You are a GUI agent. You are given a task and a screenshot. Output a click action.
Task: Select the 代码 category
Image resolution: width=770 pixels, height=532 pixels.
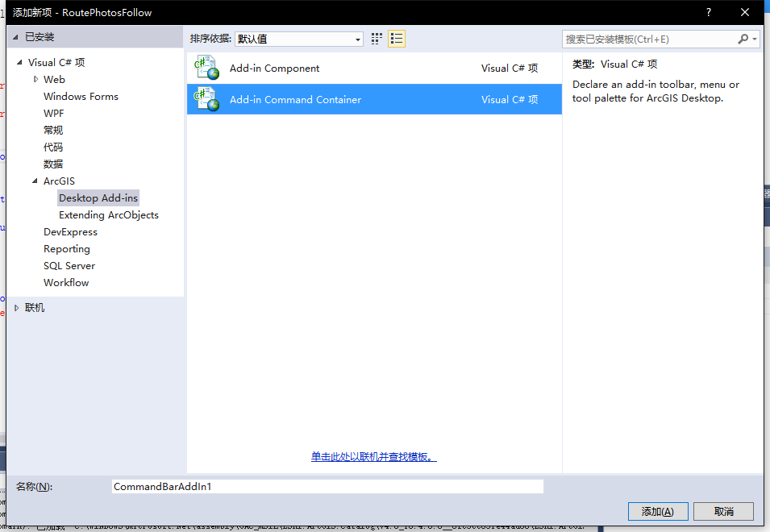point(53,148)
